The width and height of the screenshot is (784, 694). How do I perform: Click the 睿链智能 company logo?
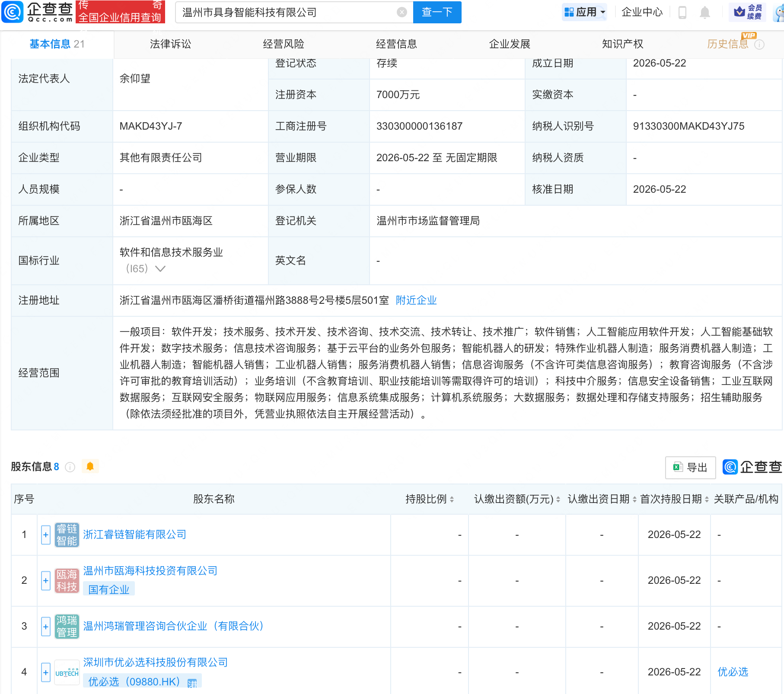pyautogui.click(x=67, y=535)
